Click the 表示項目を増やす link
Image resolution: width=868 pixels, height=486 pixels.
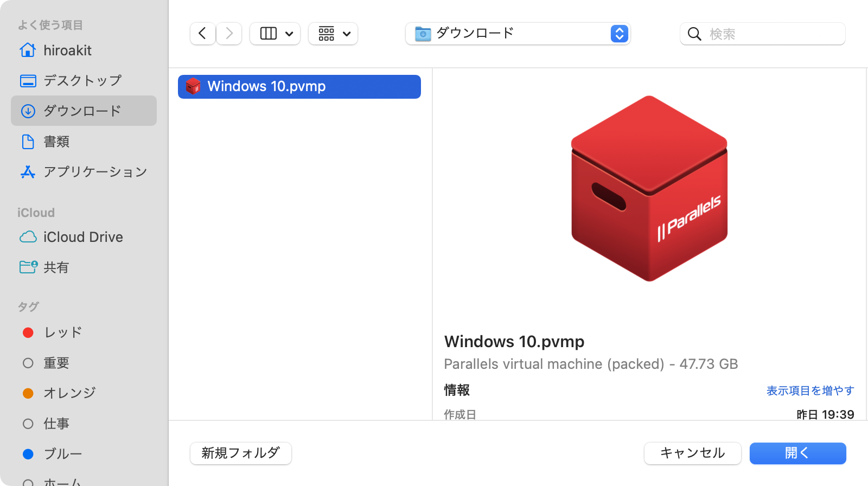[x=810, y=391]
